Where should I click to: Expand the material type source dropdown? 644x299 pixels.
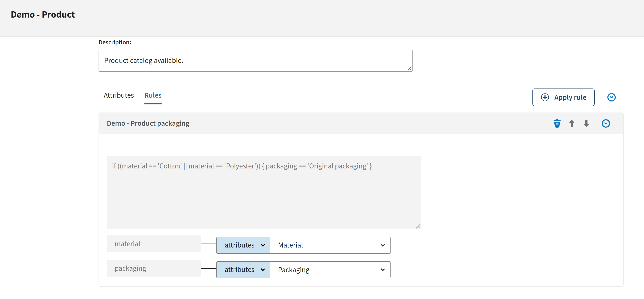pyautogui.click(x=243, y=245)
